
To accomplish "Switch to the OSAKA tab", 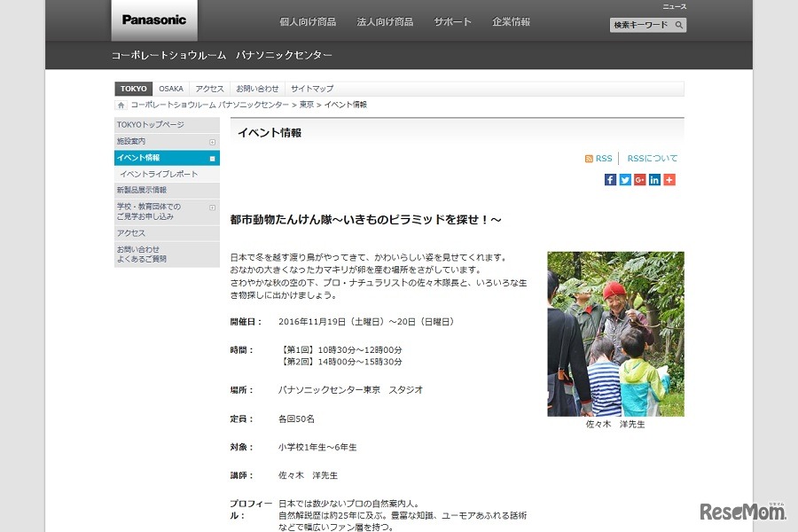I will point(170,88).
